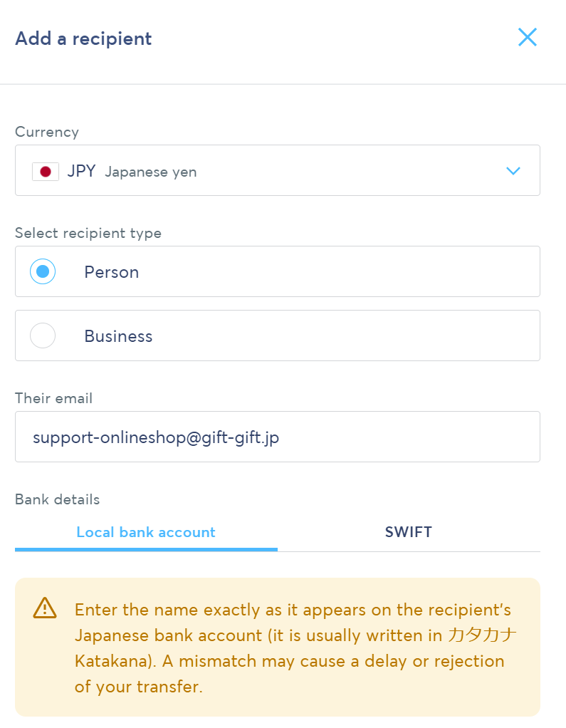
Task: Click the Select recipient type label
Action: pyautogui.click(x=88, y=233)
